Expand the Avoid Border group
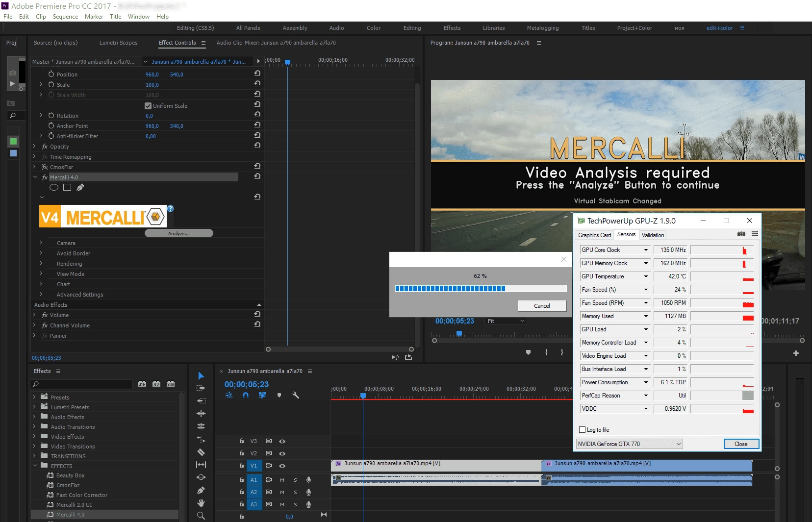This screenshot has height=522, width=812. point(41,253)
